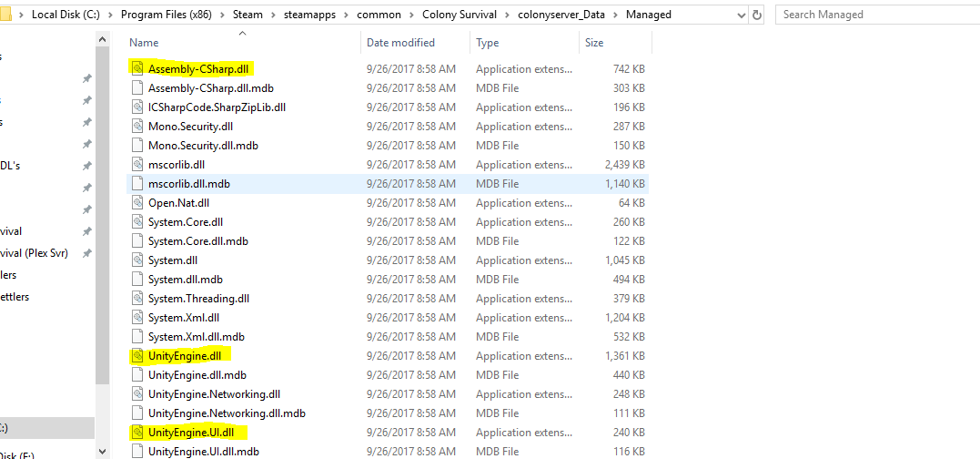Image resolution: width=980 pixels, height=469 pixels.
Task: Click the System.dll file icon
Action: click(137, 260)
